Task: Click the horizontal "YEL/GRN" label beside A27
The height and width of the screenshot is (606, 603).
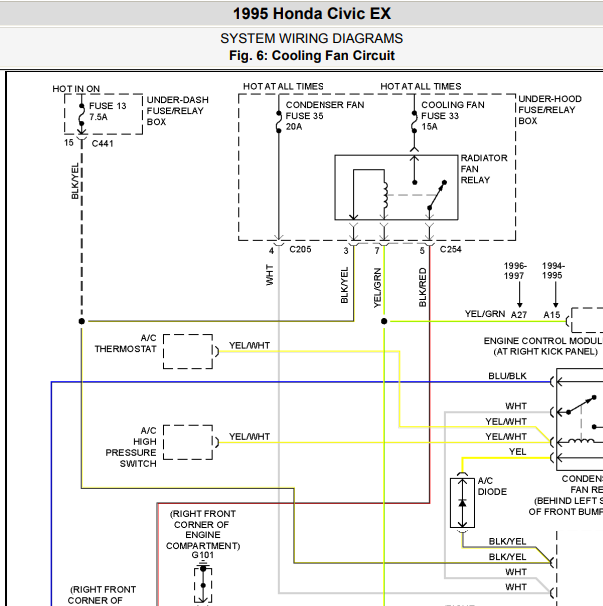Action: coord(485,314)
